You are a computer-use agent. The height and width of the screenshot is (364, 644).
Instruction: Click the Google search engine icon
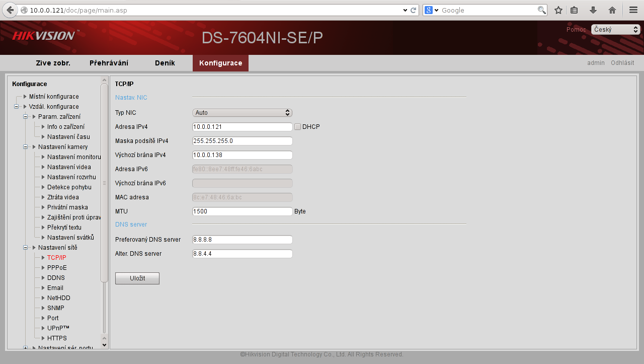coord(429,10)
